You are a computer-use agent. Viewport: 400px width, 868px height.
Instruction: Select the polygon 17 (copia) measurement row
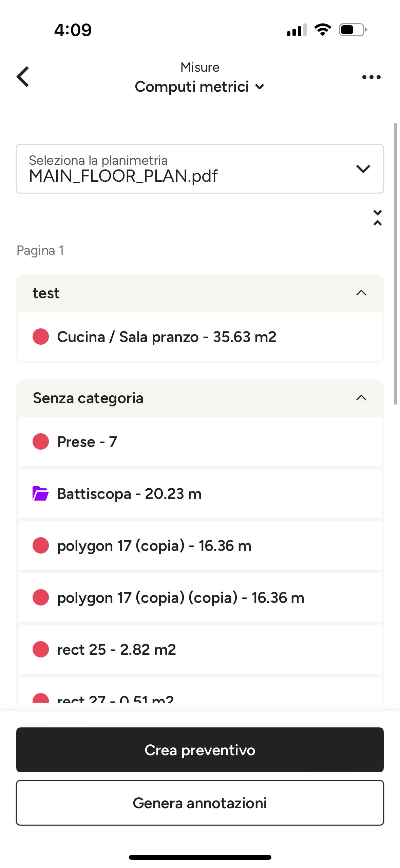tap(200, 546)
